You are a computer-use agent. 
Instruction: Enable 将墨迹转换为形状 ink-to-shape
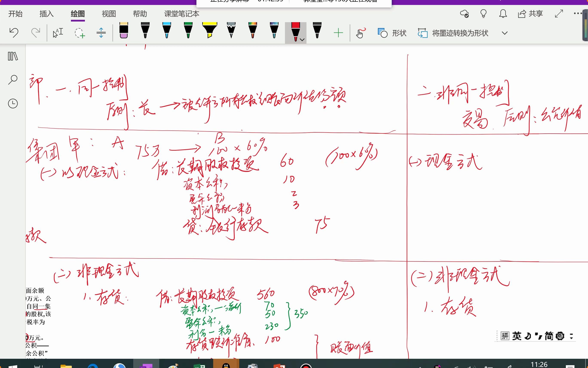[453, 33]
